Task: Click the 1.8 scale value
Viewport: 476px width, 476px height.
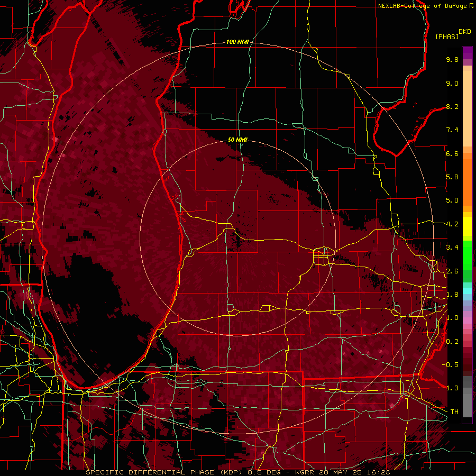Action: tap(452, 295)
